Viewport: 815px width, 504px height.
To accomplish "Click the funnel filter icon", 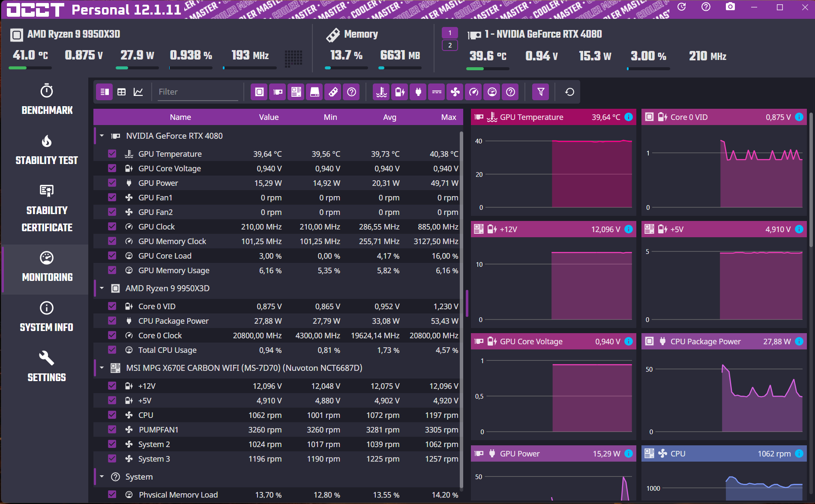I will pos(541,92).
